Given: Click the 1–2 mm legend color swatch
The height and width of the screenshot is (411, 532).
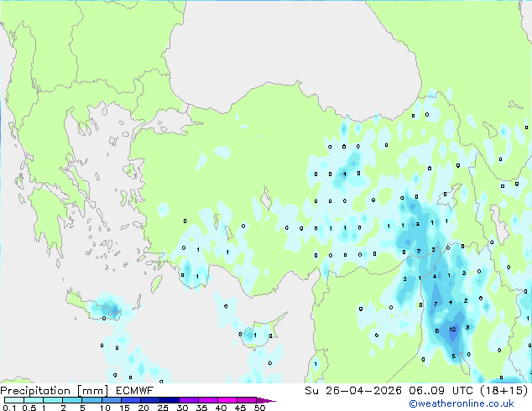Looking at the screenshot, I should (x=53, y=400).
